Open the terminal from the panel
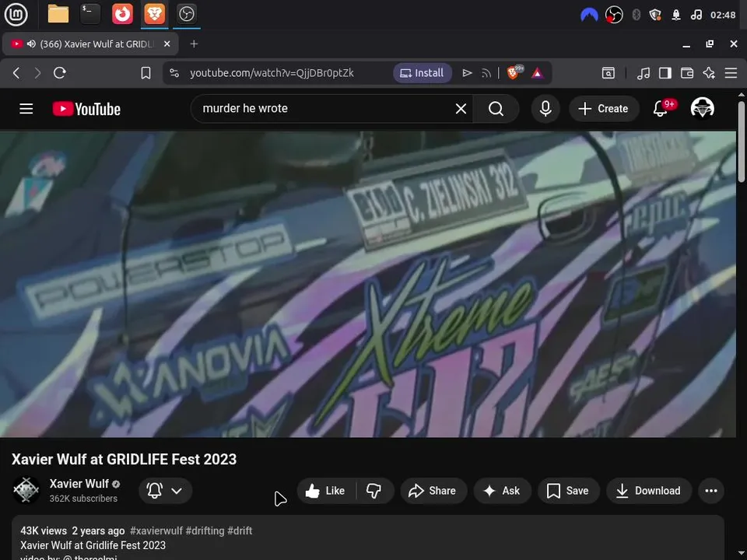Screen dimensions: 747x560 coord(90,14)
